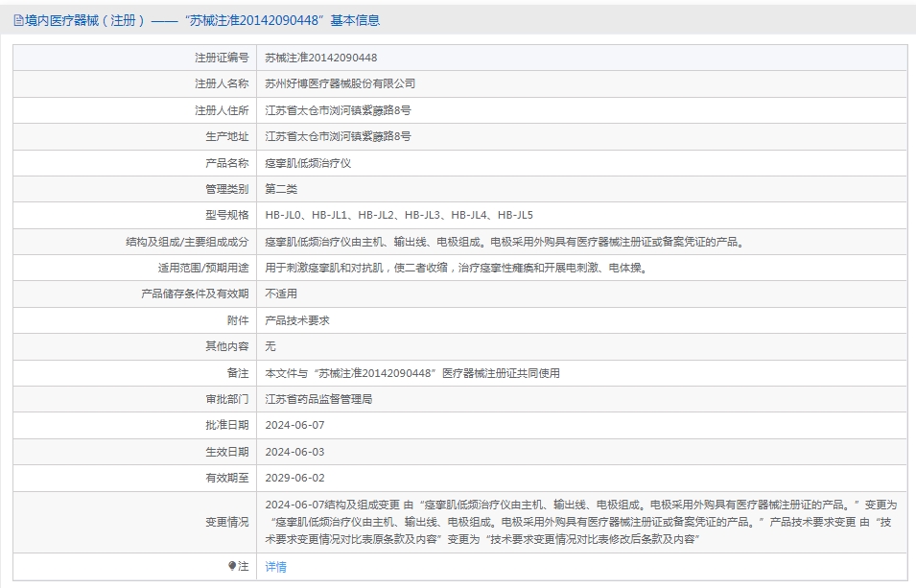Click the document icon before 境内医疗器械 title

pos(18,20)
